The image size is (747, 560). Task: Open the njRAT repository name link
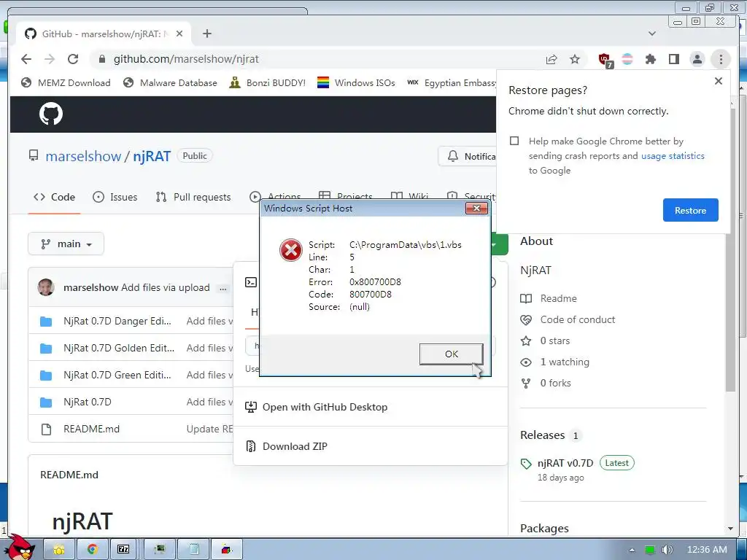152,156
